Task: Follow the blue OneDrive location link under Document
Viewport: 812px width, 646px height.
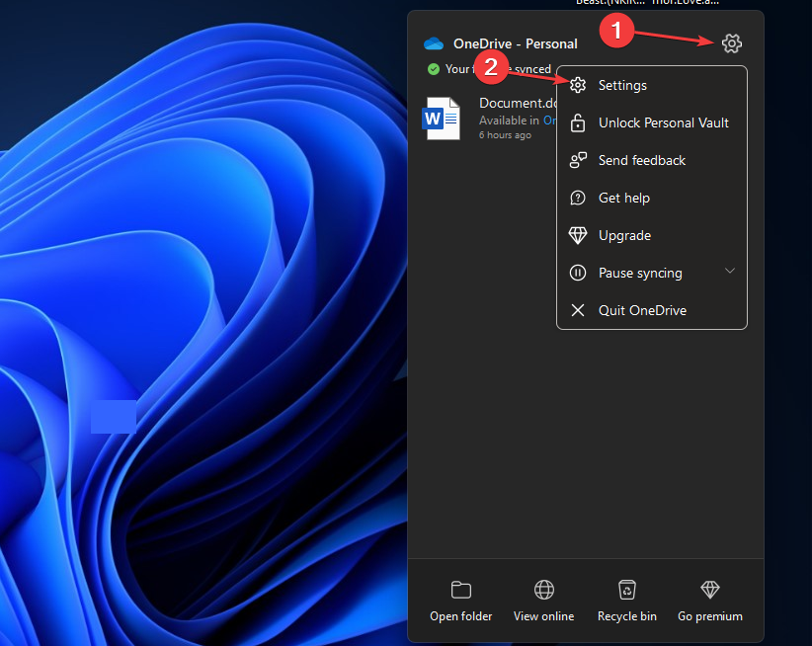Action: click(x=549, y=121)
